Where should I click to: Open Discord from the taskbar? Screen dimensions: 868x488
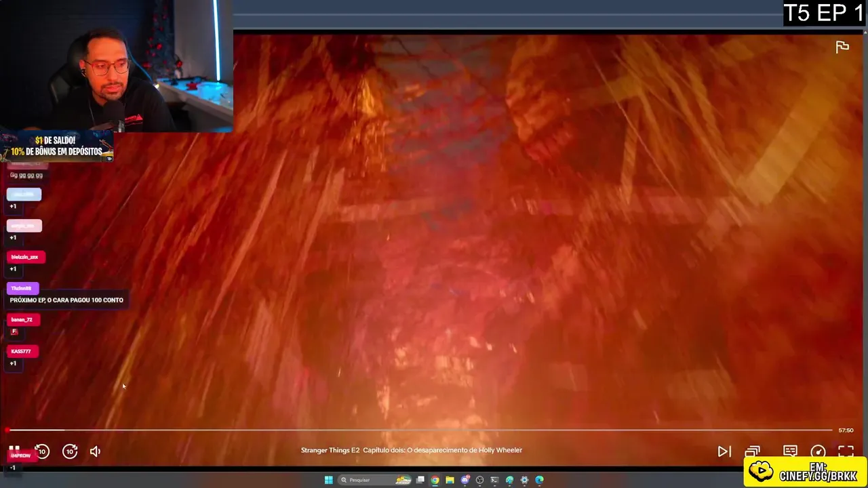click(465, 480)
